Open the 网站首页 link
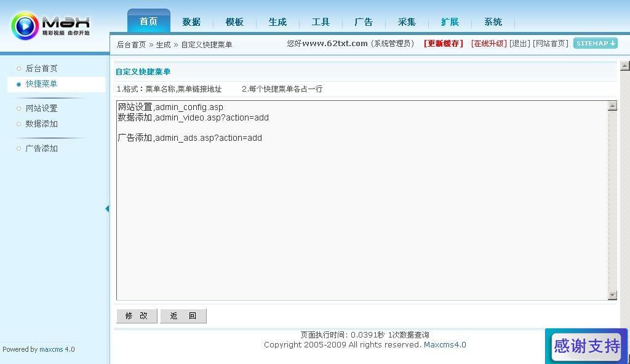The width and height of the screenshot is (630, 364). (551, 44)
